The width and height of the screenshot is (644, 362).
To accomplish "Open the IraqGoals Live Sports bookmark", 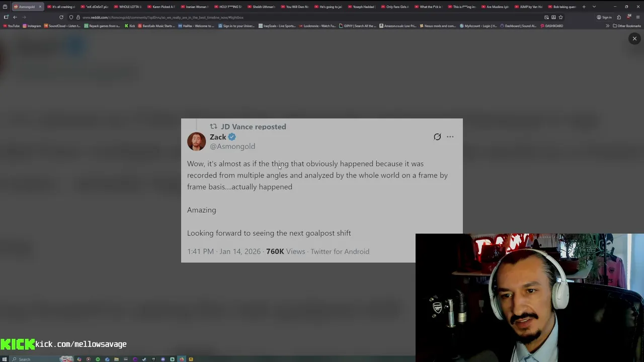I will click(x=277, y=26).
